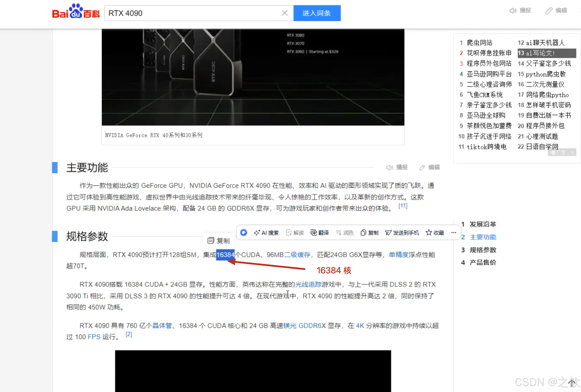Click the small 复制 popup button
This screenshot has height=392, width=581.
219,241
